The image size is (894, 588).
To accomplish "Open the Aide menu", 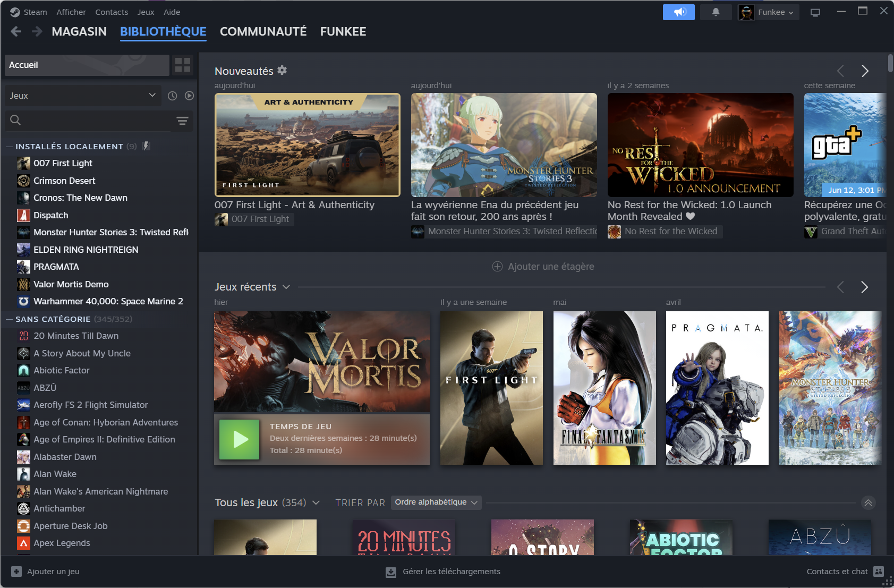I will (x=172, y=12).
